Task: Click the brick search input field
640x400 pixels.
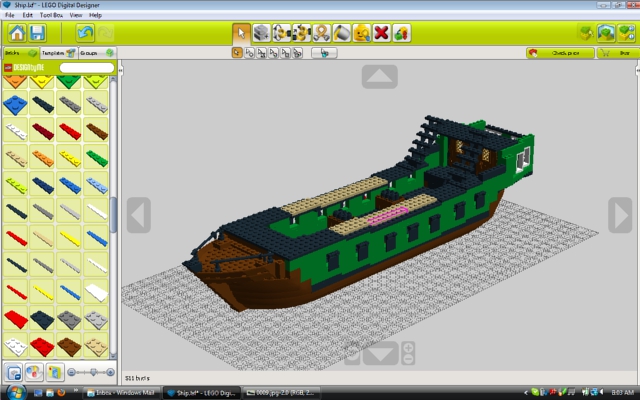Action: pyautogui.click(x=87, y=67)
